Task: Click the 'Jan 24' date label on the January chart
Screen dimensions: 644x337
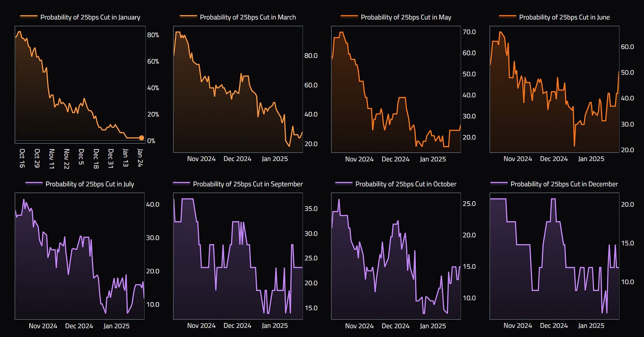Action: [x=141, y=158]
